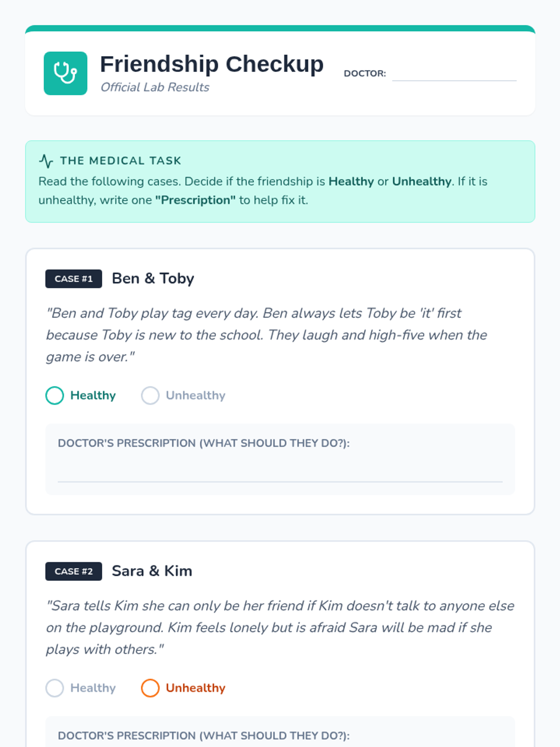
Task: Click the stethoscope logo icon
Action: click(65, 73)
